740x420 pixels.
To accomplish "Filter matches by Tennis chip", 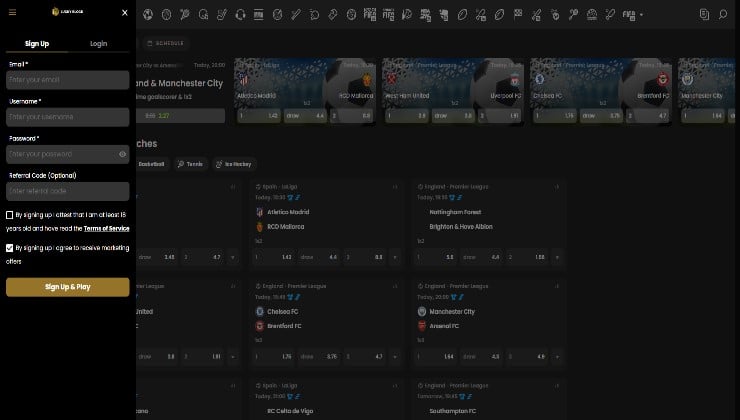I will click(x=190, y=164).
